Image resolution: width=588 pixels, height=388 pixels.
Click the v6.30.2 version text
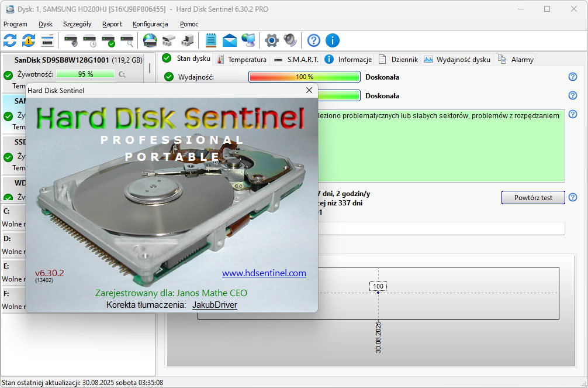pyautogui.click(x=50, y=273)
